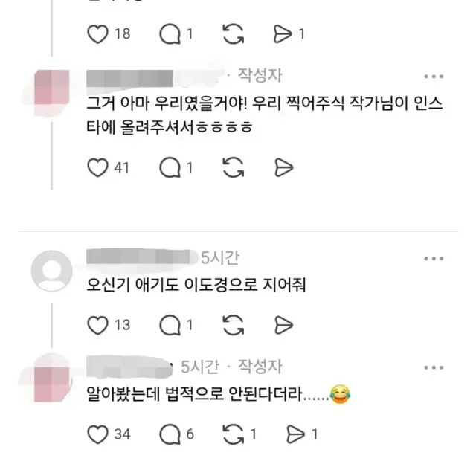The width and height of the screenshot is (476, 467).
Task: Like the reply with 41 likes
Action: tap(97, 167)
